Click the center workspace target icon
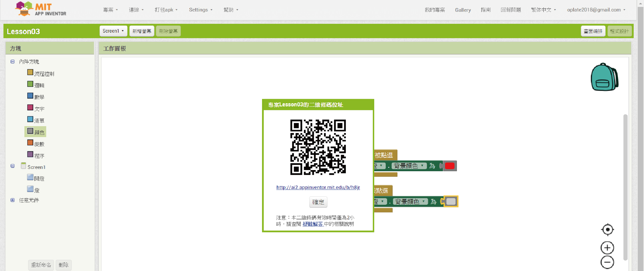The height and width of the screenshot is (271, 644). [607, 229]
